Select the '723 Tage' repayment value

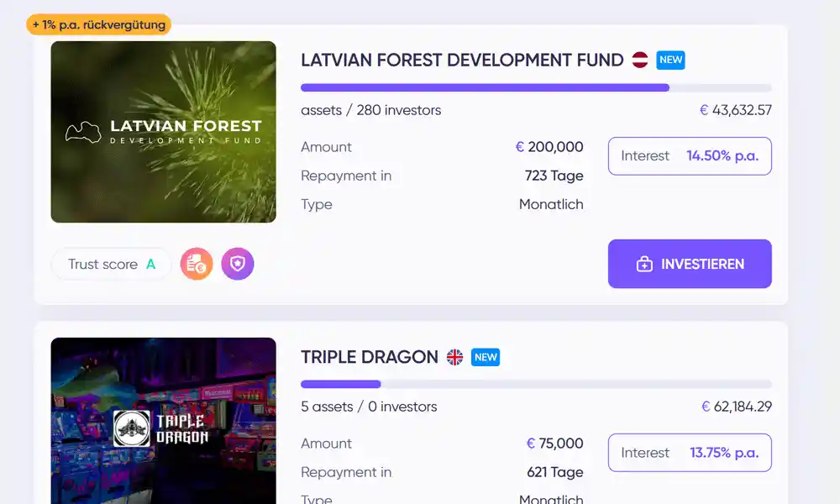coord(554,176)
